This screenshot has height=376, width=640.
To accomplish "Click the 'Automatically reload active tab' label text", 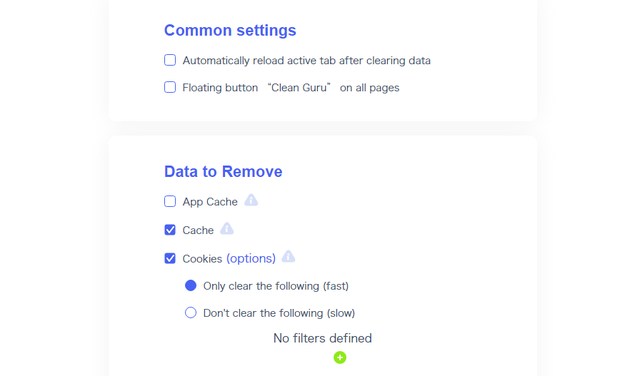I will pos(307,60).
